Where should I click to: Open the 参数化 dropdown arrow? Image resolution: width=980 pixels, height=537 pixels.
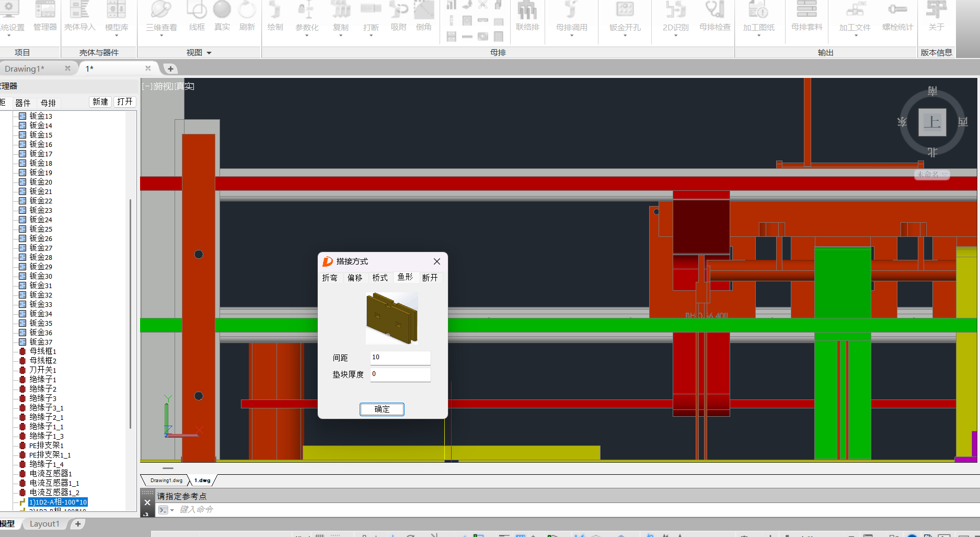click(x=306, y=36)
